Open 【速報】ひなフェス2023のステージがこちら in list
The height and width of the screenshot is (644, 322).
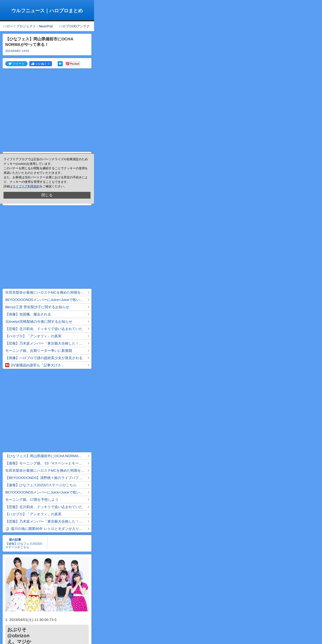tap(47, 485)
